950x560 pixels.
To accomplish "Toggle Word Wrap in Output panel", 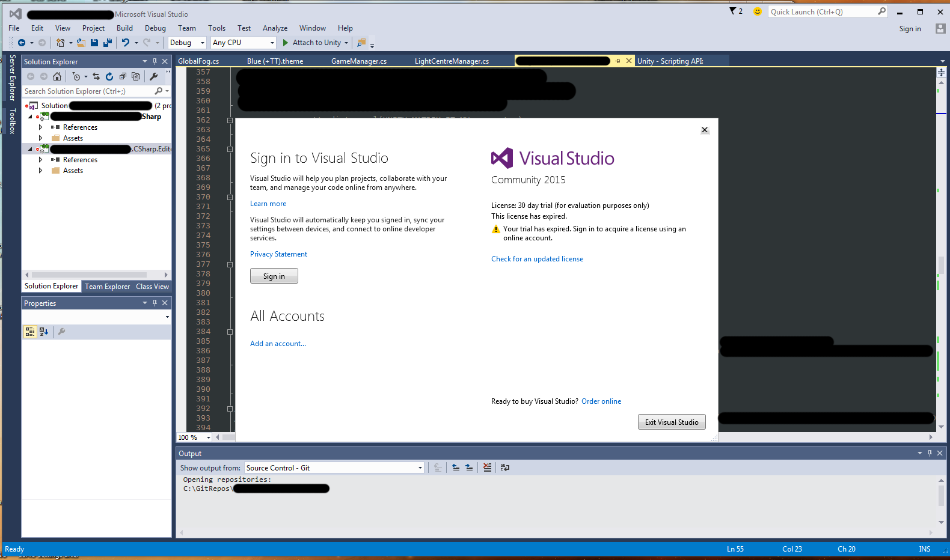I will 505,467.
